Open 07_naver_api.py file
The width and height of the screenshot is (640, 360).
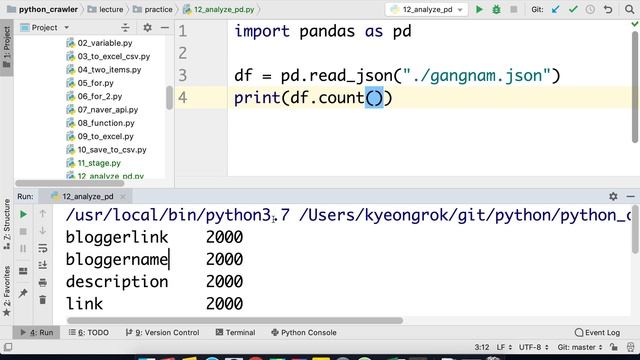(102, 109)
